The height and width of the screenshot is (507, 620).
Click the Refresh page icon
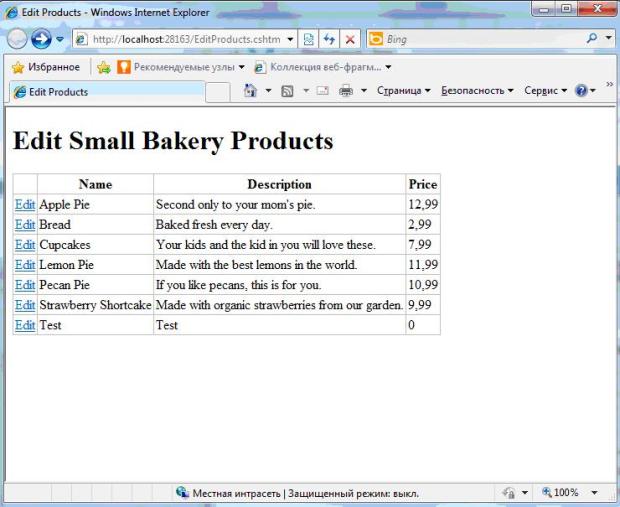click(x=329, y=39)
